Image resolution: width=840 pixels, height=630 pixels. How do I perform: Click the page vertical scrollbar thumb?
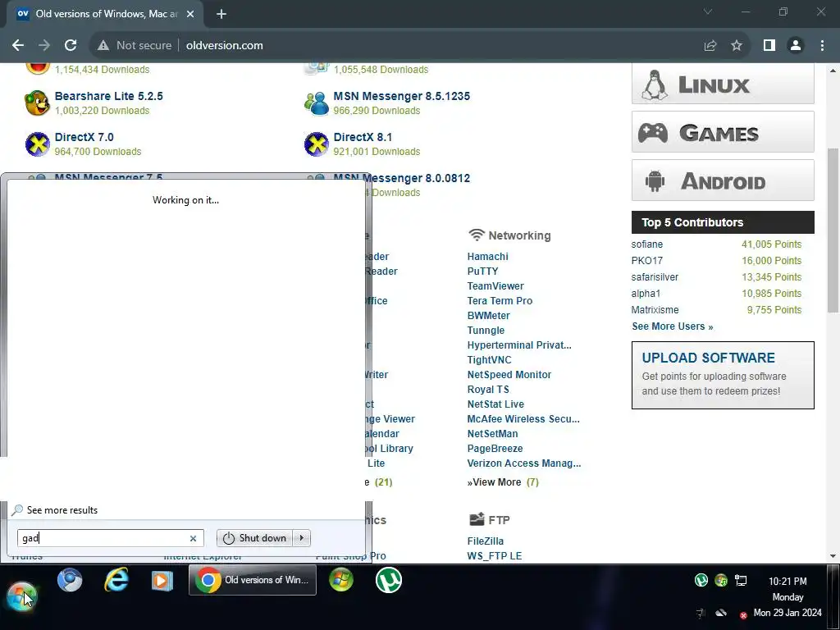[833, 231]
